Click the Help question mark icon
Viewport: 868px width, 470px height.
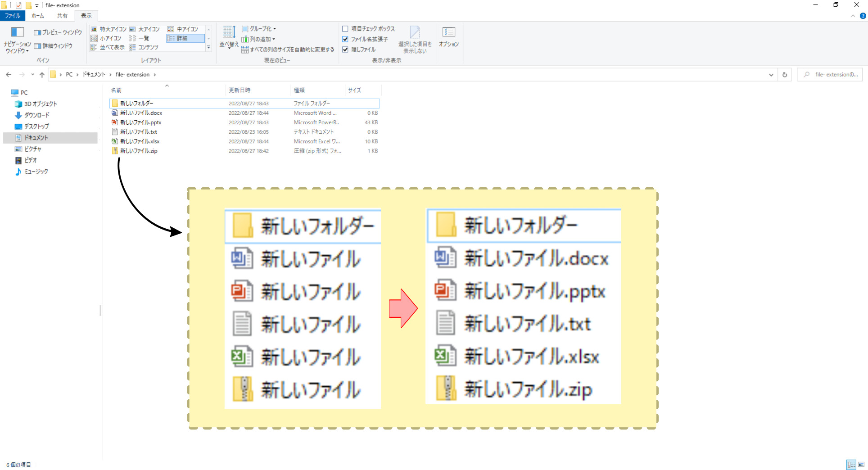[x=863, y=16]
